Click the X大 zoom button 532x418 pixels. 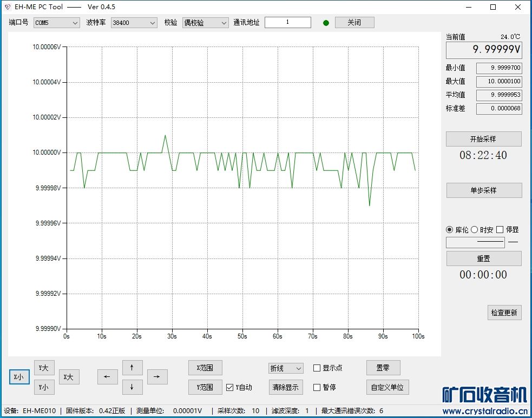69,377
